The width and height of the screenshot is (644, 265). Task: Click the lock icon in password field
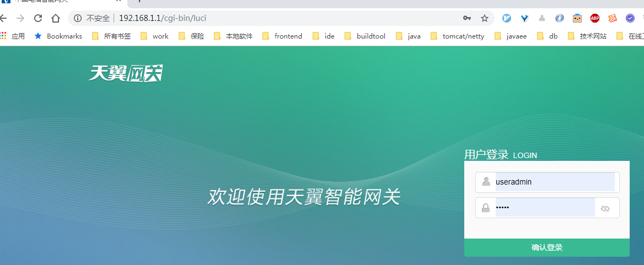[486, 208]
